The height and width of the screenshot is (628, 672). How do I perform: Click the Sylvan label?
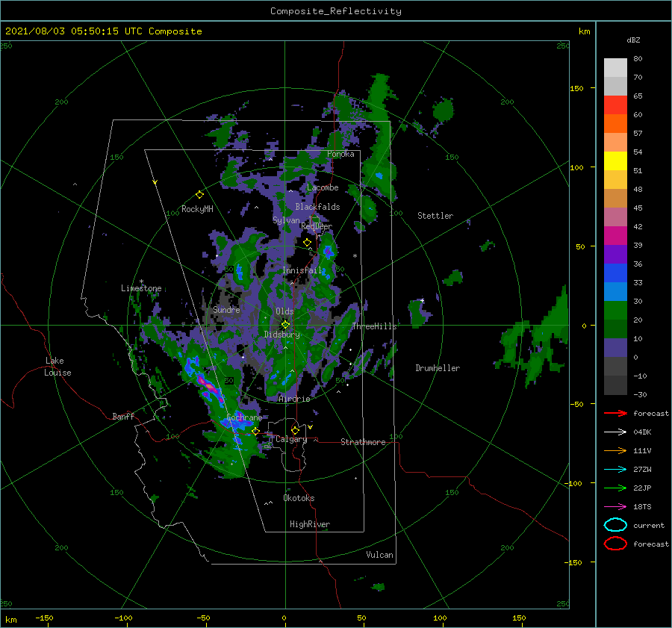tap(286, 220)
